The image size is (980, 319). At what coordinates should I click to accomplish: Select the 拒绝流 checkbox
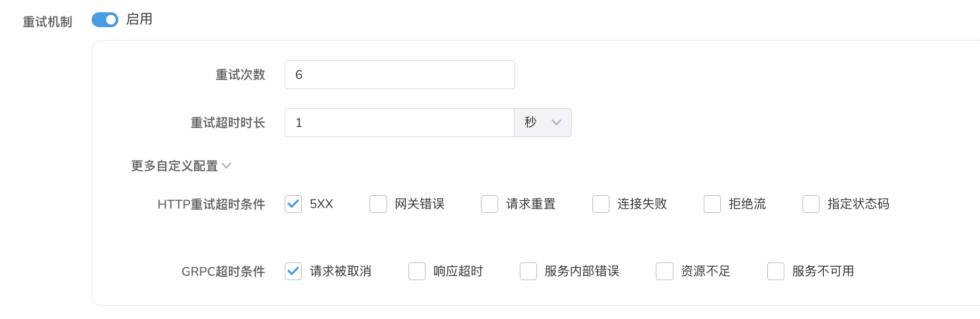[x=712, y=204]
